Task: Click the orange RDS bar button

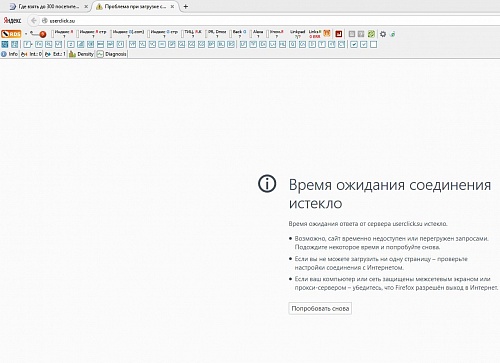Action: coord(11,34)
